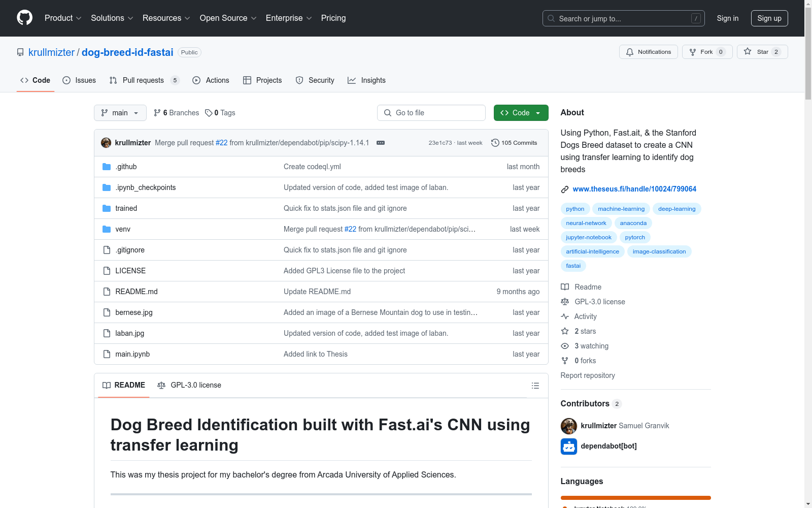The height and width of the screenshot is (508, 812).
Task: Open laban.jpg file name
Action: point(130,333)
